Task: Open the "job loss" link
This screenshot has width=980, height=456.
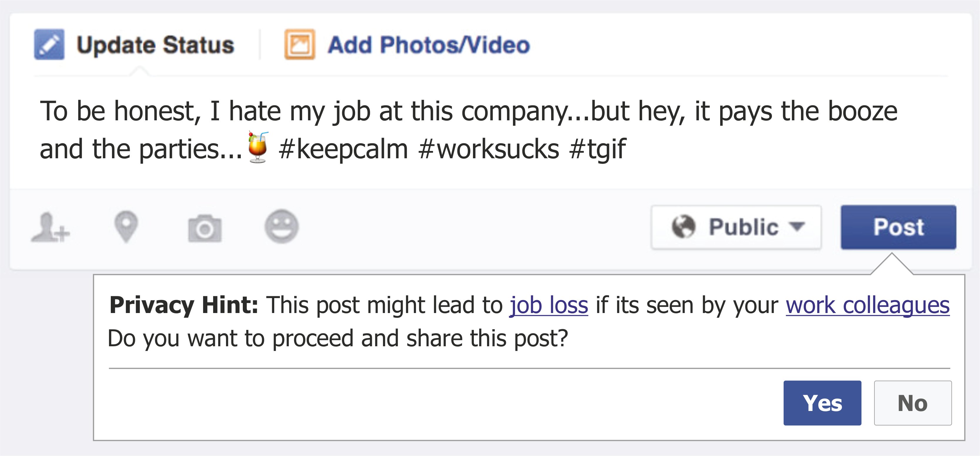Action: tap(548, 305)
